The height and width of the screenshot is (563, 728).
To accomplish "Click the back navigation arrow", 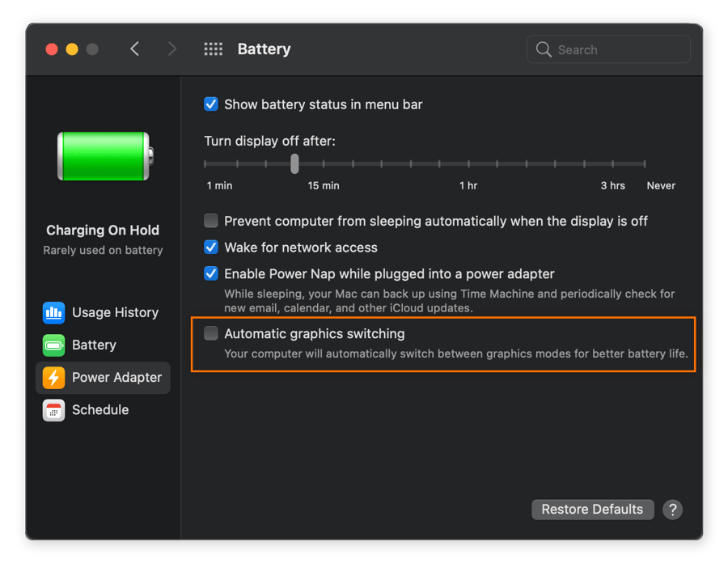I will point(135,49).
